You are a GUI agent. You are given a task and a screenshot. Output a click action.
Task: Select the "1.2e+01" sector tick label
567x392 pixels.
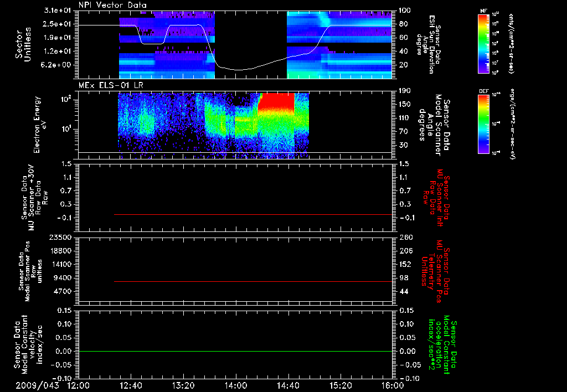pyautogui.click(x=58, y=51)
